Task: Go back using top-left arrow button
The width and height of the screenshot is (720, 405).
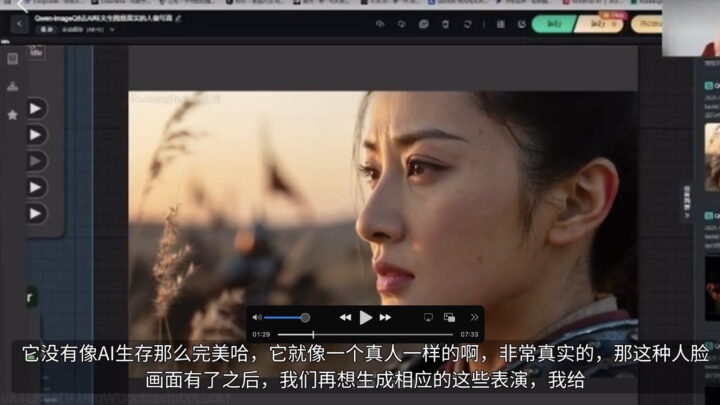Action: point(20,23)
